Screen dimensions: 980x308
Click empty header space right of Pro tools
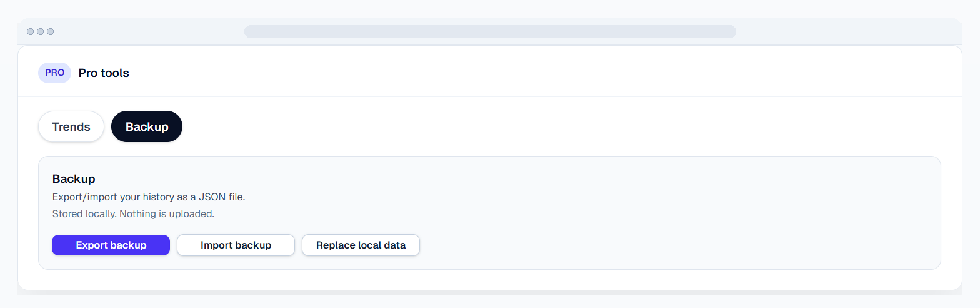(500, 73)
